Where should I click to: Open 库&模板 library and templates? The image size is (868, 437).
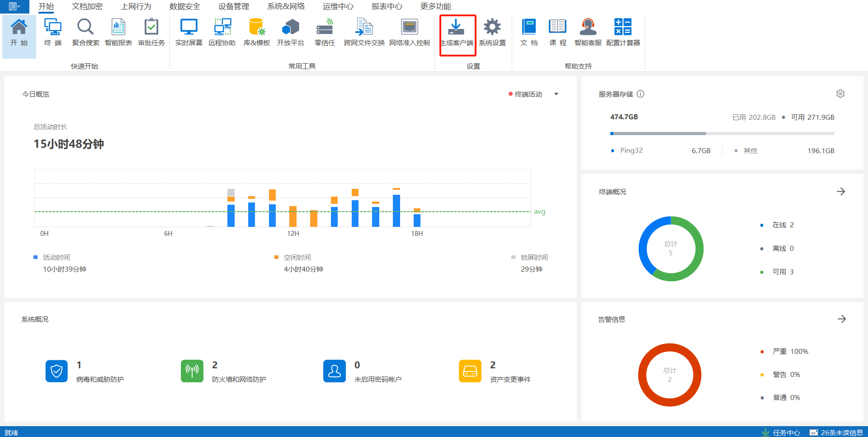[257, 33]
